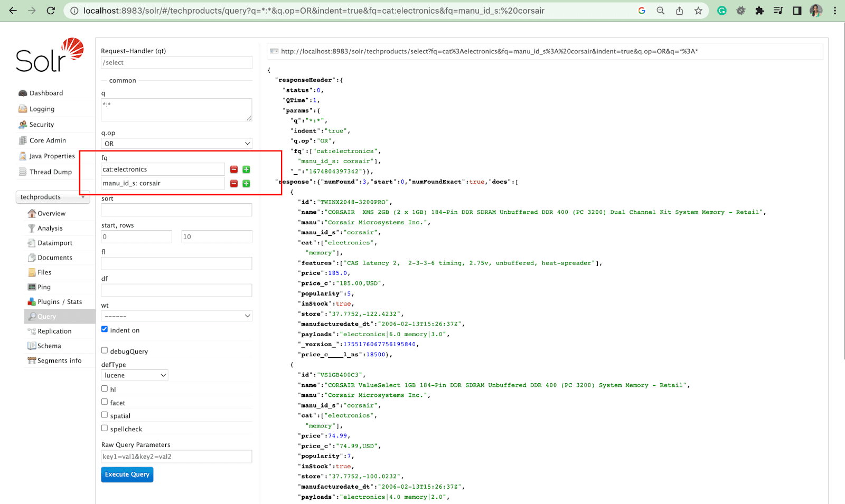Open the Dashboard menu item
Image resolution: width=845 pixels, height=504 pixels.
(x=46, y=93)
